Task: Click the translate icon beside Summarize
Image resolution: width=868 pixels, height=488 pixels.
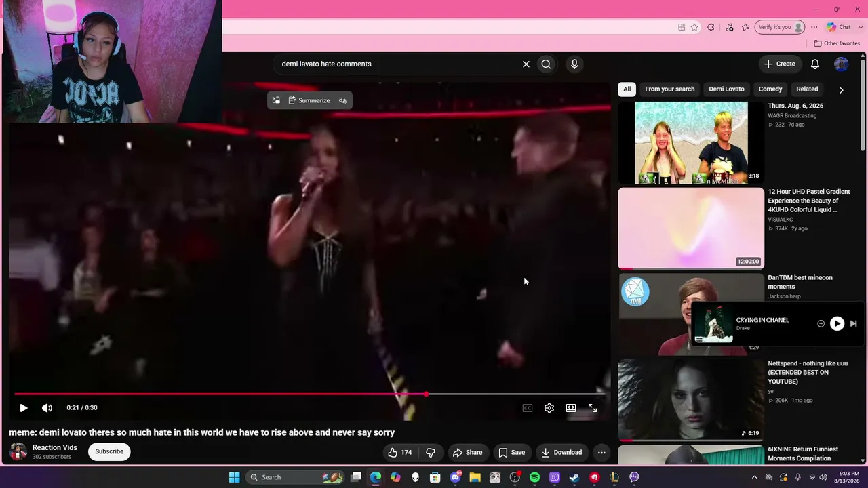Action: (x=342, y=100)
